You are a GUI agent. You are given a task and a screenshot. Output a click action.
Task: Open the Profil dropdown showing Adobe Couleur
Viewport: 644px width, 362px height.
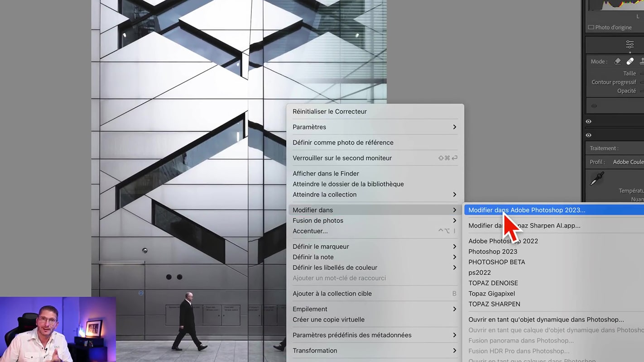pyautogui.click(x=628, y=162)
